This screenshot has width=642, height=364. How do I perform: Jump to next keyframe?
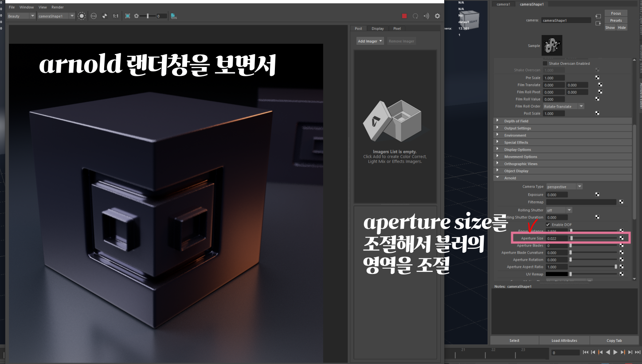pos(623,352)
